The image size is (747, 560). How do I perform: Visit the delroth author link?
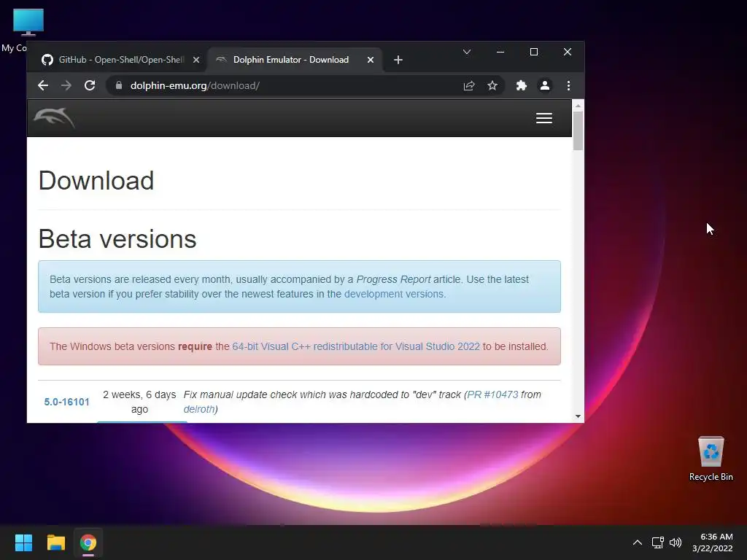[199, 410]
